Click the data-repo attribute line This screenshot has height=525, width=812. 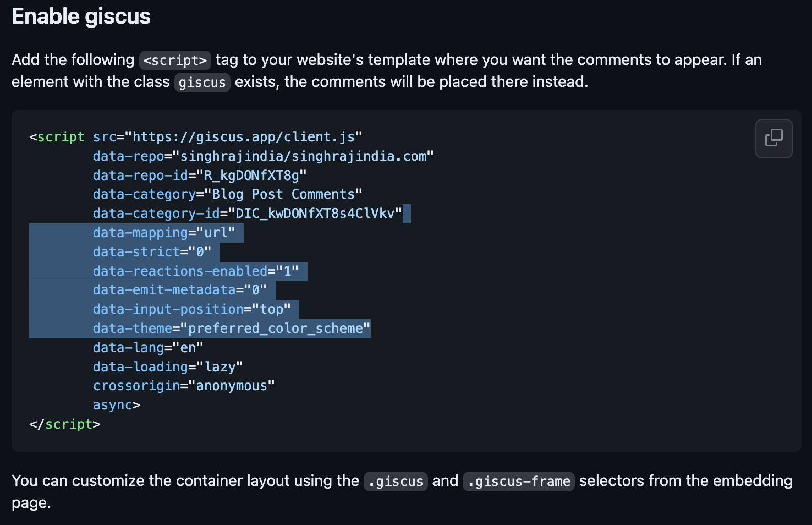[x=263, y=156]
